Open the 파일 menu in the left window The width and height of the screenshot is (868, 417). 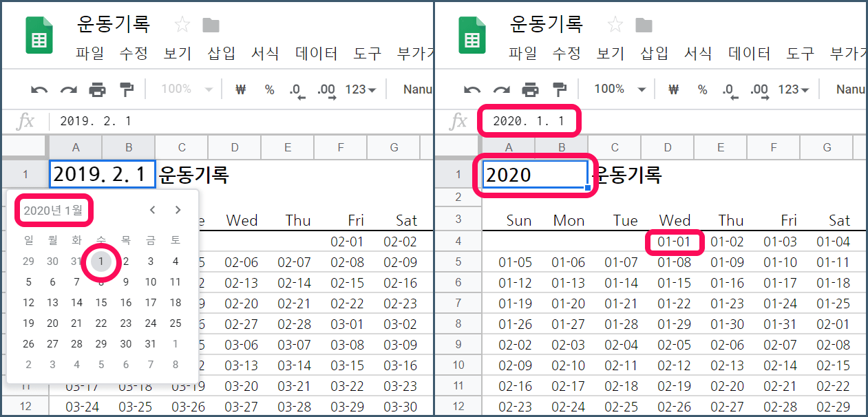[89, 53]
